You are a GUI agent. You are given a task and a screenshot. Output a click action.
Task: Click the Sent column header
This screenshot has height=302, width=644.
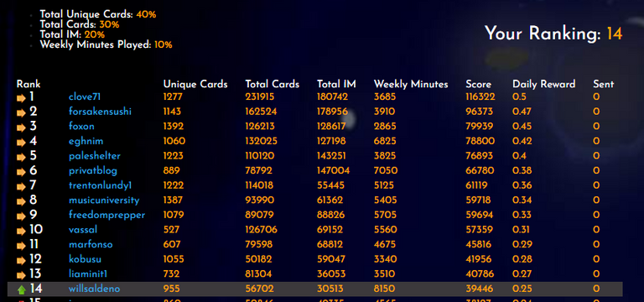click(x=604, y=84)
